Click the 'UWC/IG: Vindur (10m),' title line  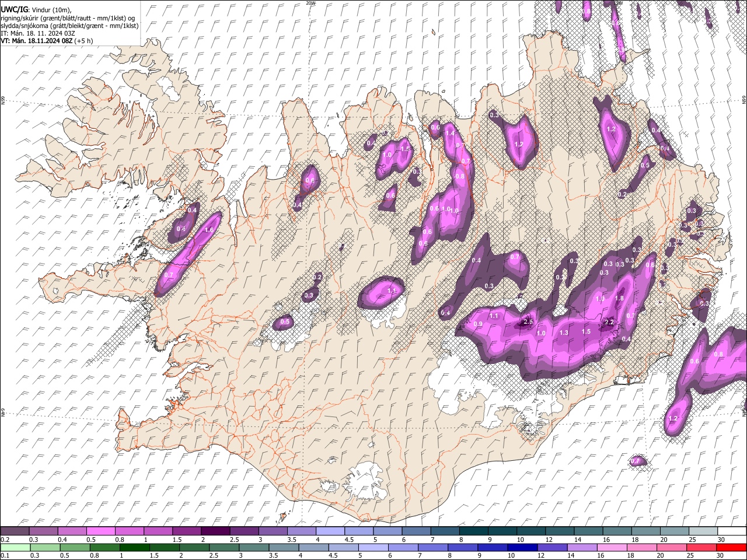coord(36,10)
